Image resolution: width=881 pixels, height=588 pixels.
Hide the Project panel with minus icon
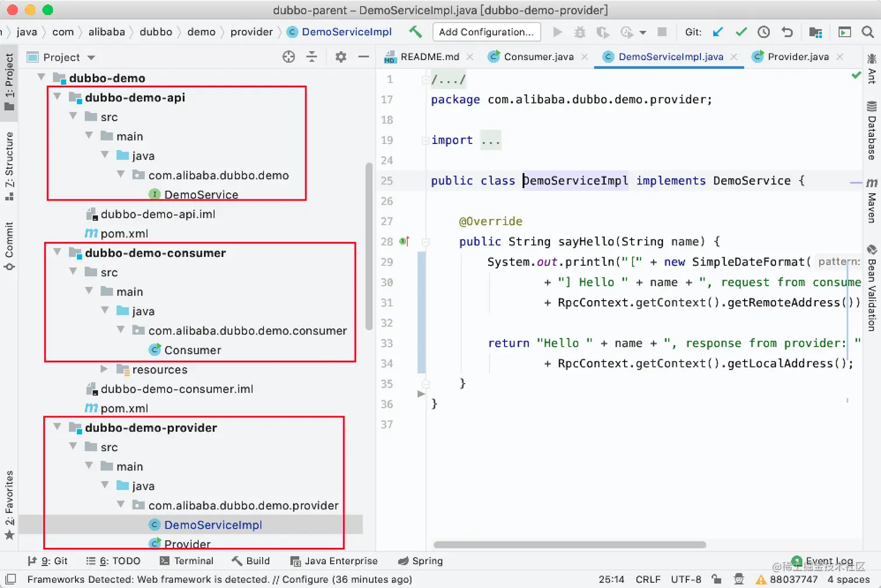click(364, 57)
